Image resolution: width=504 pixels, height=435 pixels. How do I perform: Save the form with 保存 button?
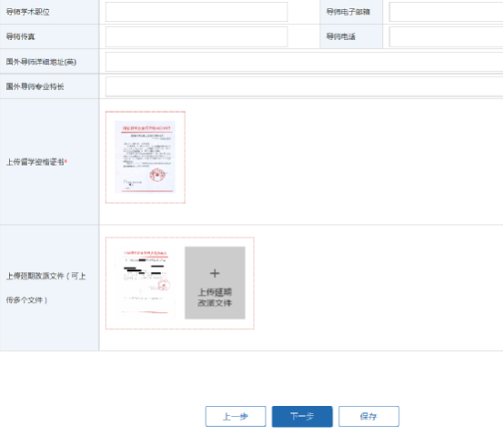[x=368, y=417]
